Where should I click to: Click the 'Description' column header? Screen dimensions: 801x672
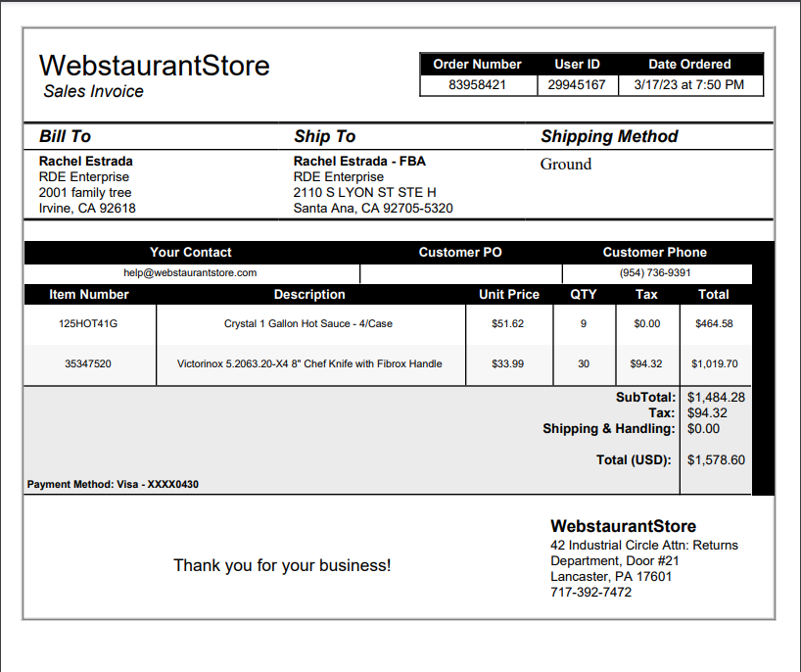click(309, 295)
